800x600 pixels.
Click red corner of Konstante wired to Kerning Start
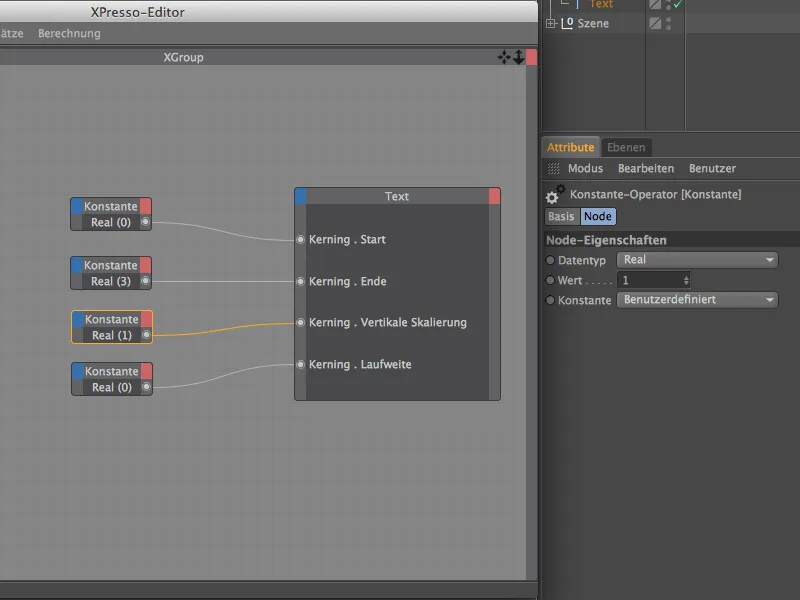pos(145,206)
